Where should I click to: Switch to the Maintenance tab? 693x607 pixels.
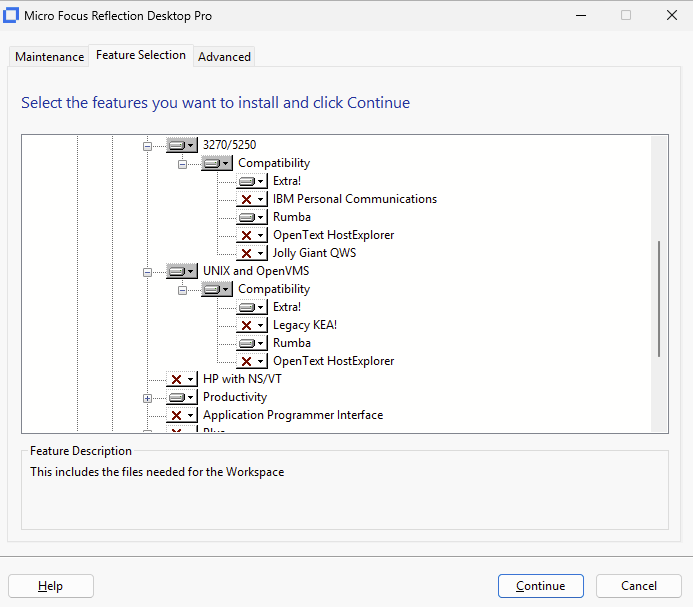coord(50,57)
